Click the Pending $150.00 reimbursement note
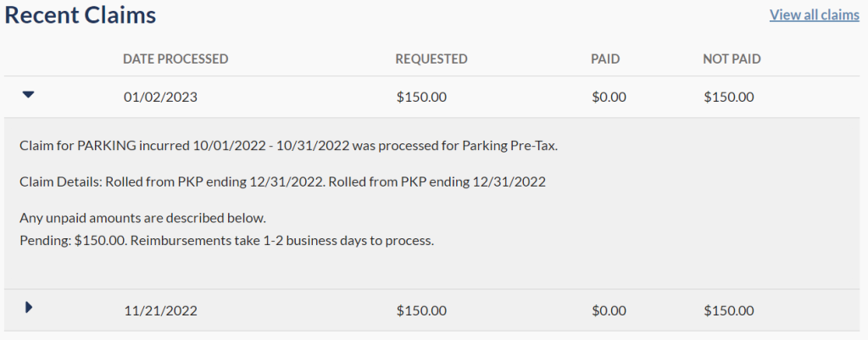Image resolution: width=868 pixels, height=340 pixels. click(x=226, y=240)
